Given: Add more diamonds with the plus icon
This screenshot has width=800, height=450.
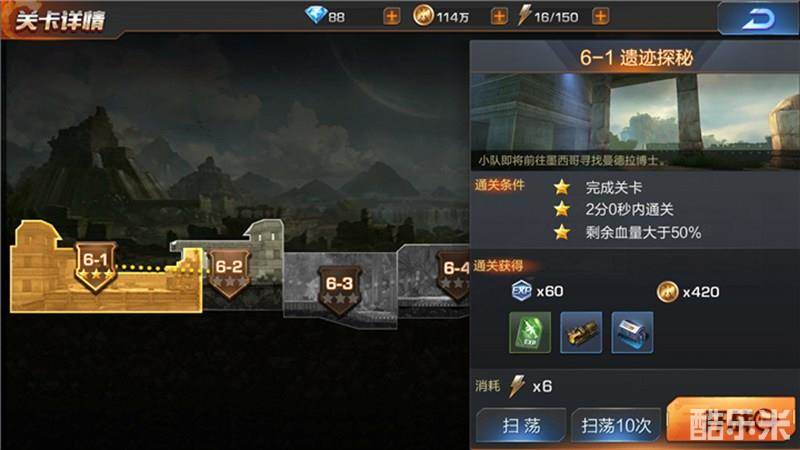Looking at the screenshot, I should pos(391,17).
